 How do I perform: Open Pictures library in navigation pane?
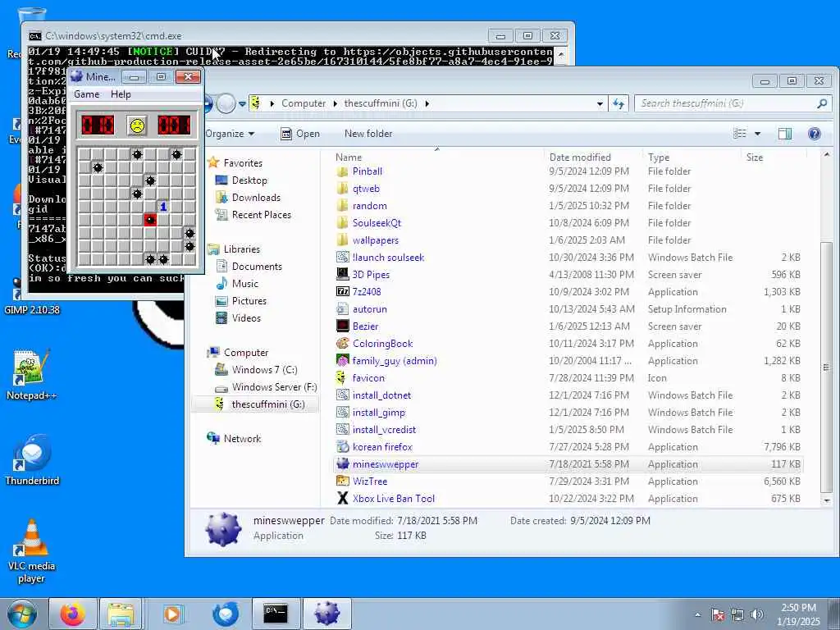(249, 301)
